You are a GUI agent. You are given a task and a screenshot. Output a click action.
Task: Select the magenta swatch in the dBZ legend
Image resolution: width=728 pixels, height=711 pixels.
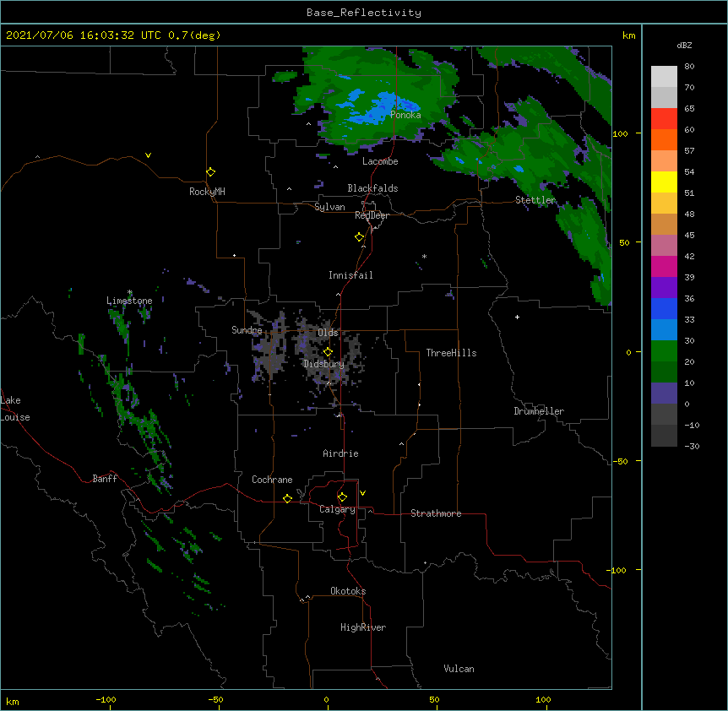[x=664, y=267]
